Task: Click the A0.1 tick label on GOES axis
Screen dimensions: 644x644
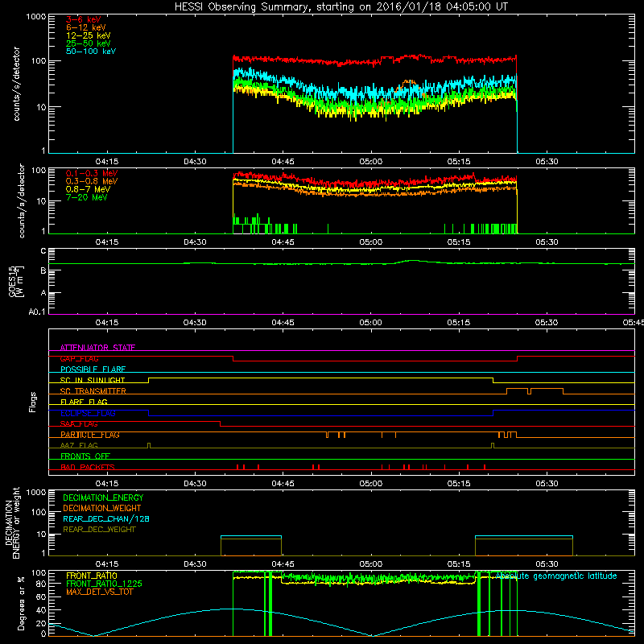Action: point(37,312)
